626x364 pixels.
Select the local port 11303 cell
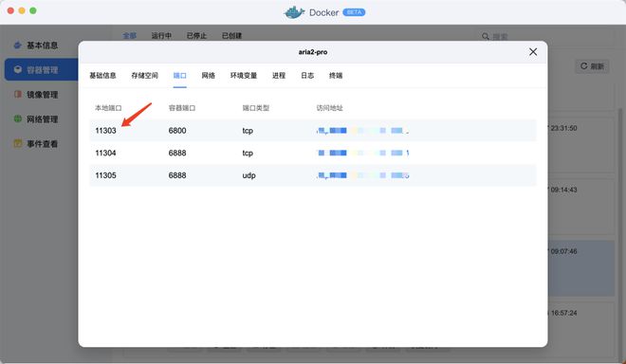pos(105,131)
